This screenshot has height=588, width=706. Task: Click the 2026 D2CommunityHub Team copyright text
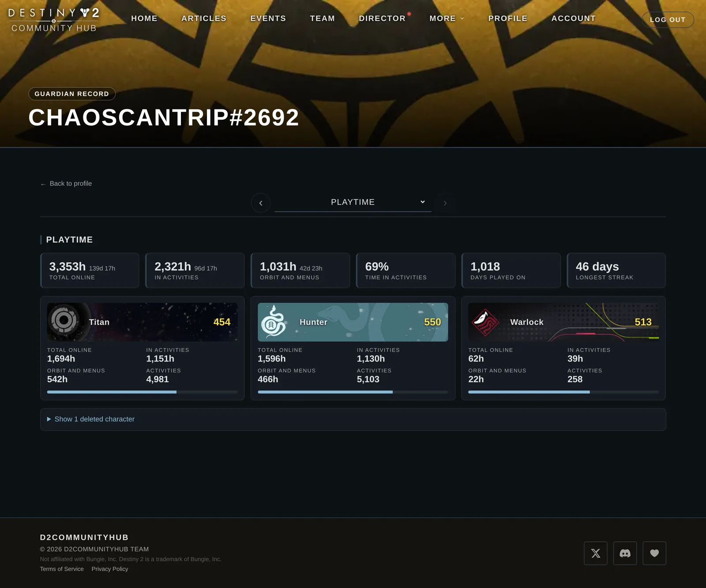[94, 549]
